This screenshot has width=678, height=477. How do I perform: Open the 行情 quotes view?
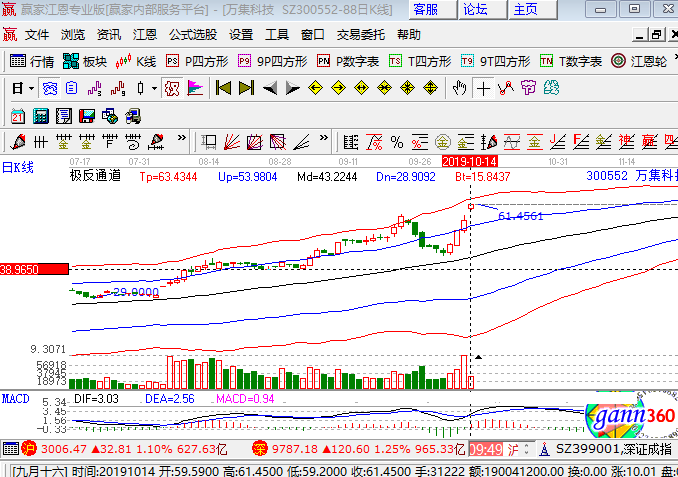pyautogui.click(x=32, y=61)
